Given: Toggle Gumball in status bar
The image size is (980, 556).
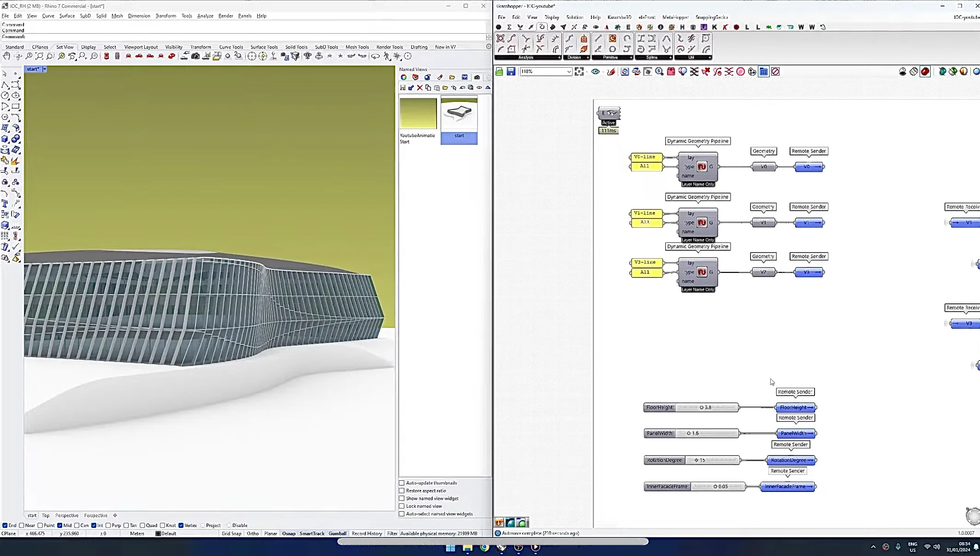Looking at the screenshot, I should pos(337,533).
